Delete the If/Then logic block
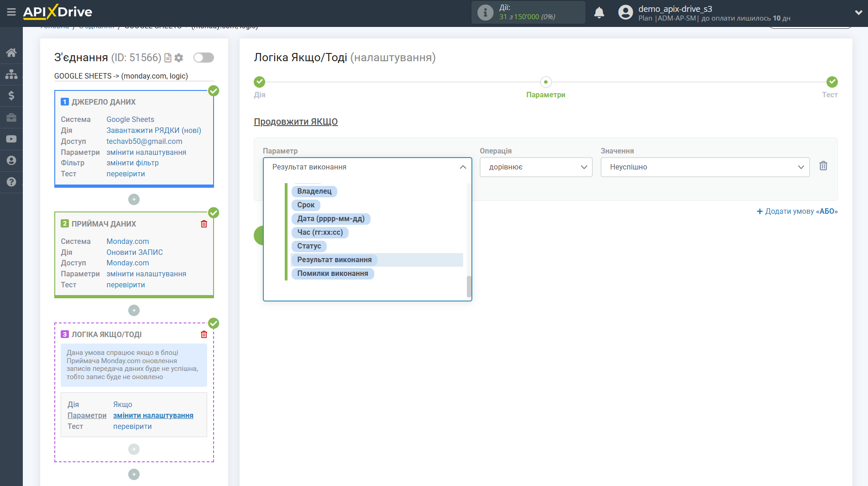 204,334
